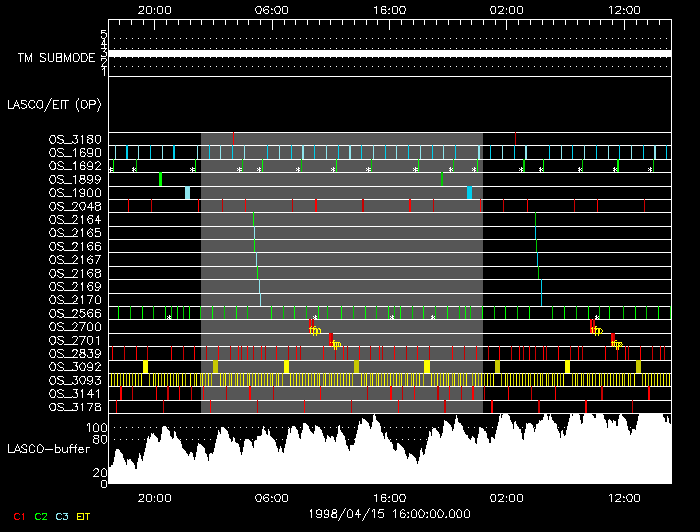Click the first cyan block in OS_1900

[188, 193]
